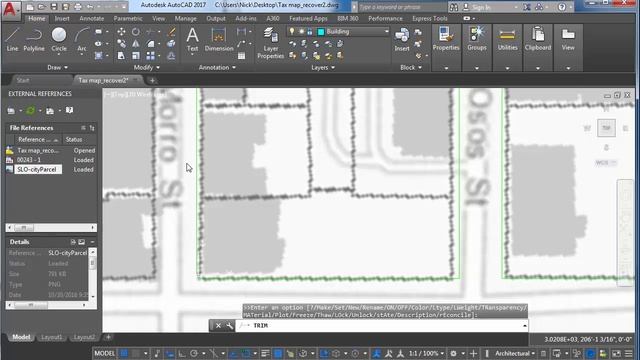Expand the Draw panel
Image resolution: width=640 pixels, height=360 pixels.
(x=57, y=67)
